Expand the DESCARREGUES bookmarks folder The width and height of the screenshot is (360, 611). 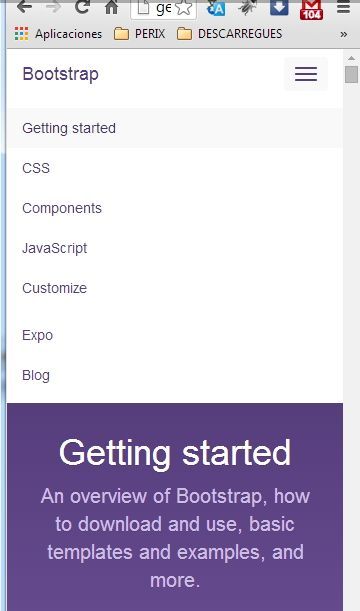(x=229, y=34)
